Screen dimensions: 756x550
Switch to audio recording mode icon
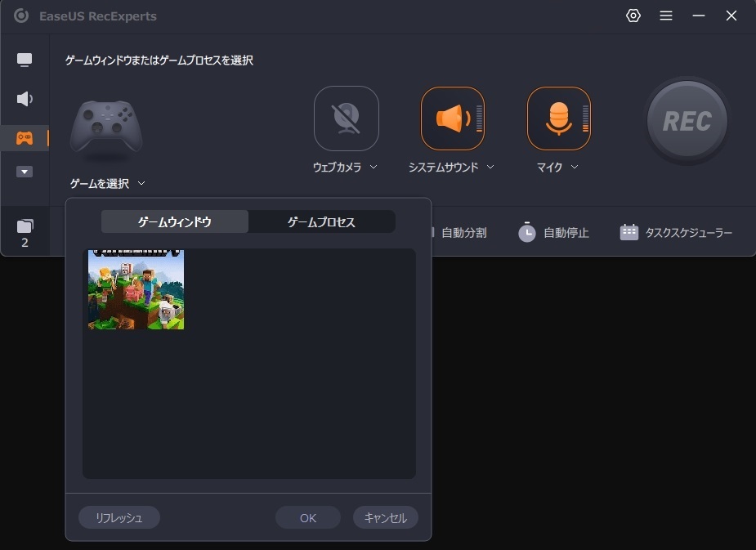pos(25,99)
